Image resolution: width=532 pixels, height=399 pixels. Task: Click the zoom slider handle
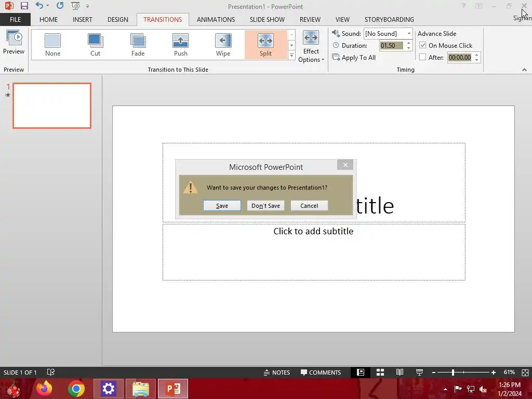click(x=453, y=373)
